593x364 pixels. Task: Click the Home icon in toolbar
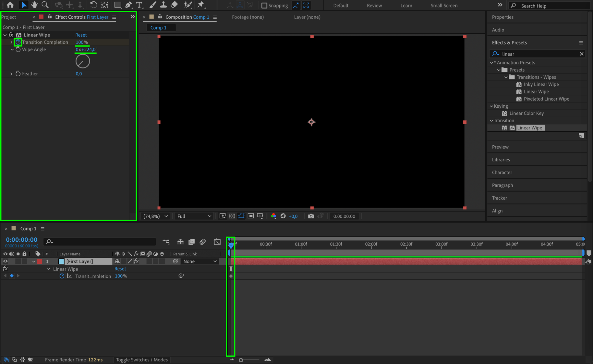tap(10, 5)
